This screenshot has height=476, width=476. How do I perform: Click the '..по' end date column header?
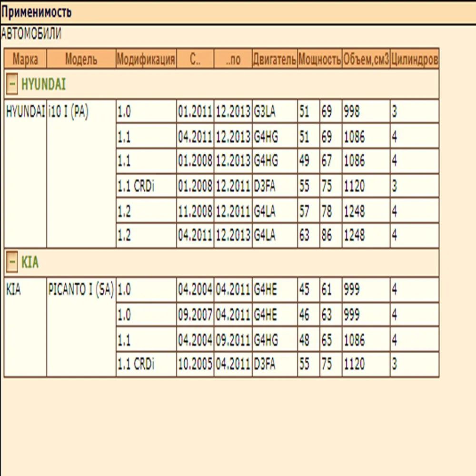[233, 60]
